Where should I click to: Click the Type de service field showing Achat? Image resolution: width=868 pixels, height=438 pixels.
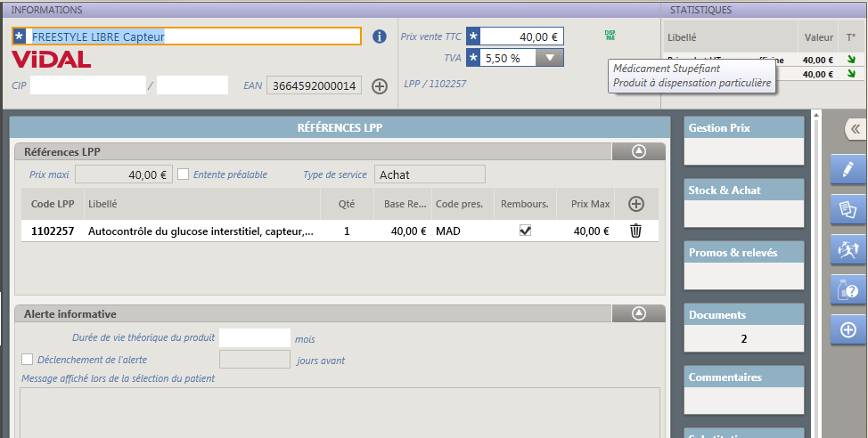click(x=430, y=174)
